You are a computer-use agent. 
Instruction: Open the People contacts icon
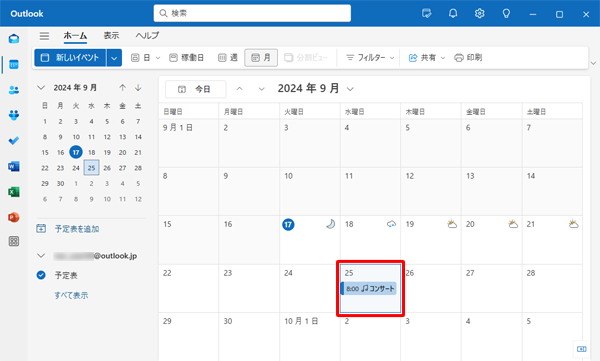click(14, 90)
